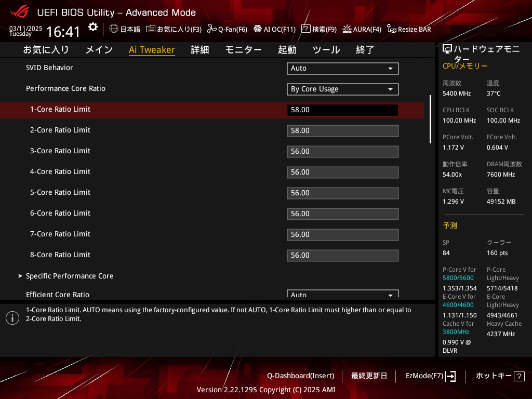
Task: Open the SVID Behavior dropdown
Action: (343, 68)
